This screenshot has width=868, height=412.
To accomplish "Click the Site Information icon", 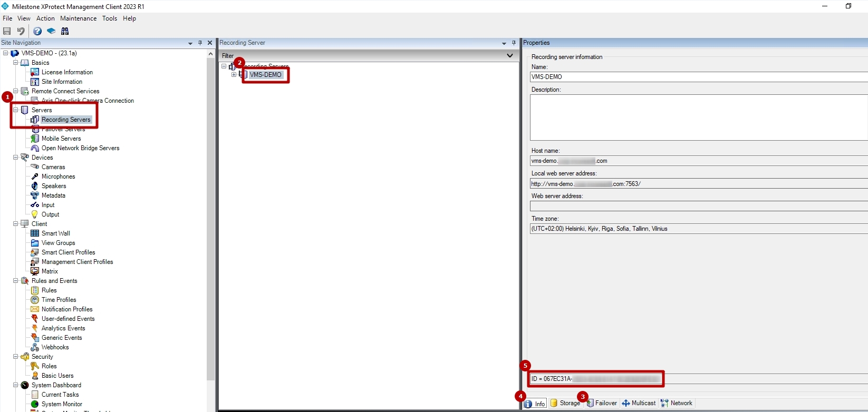I will click(35, 82).
